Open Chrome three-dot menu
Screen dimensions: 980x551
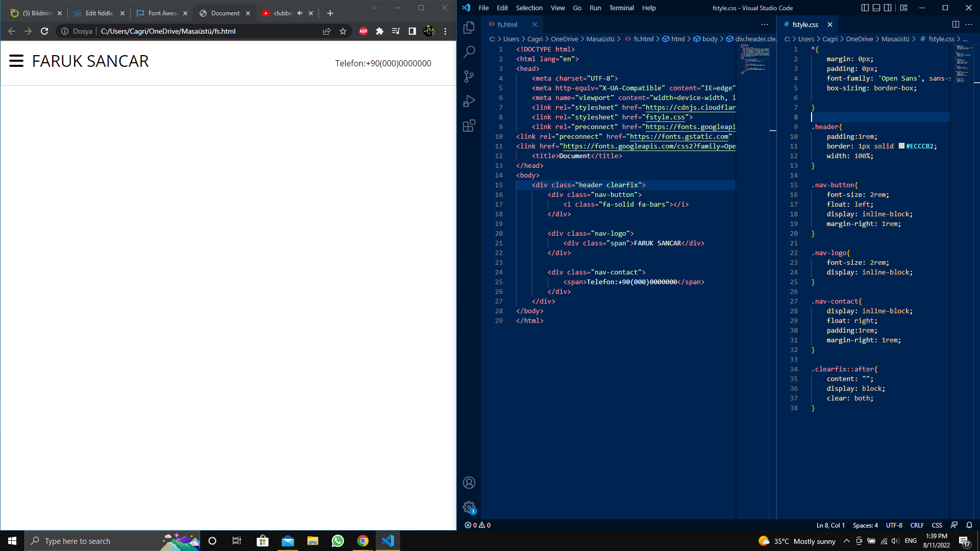click(445, 31)
